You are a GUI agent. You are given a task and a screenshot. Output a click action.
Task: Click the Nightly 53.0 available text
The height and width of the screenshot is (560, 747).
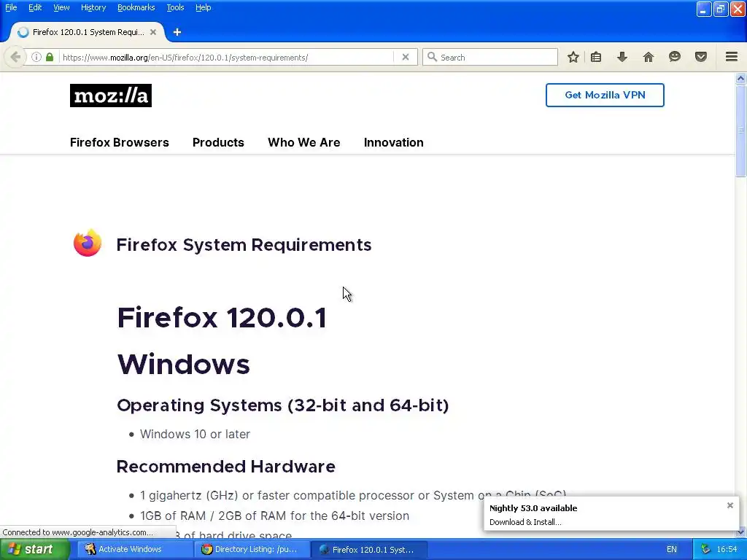pyautogui.click(x=533, y=508)
